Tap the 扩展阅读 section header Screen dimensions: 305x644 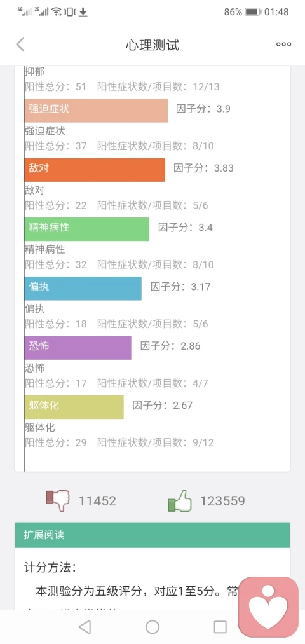pos(152,535)
